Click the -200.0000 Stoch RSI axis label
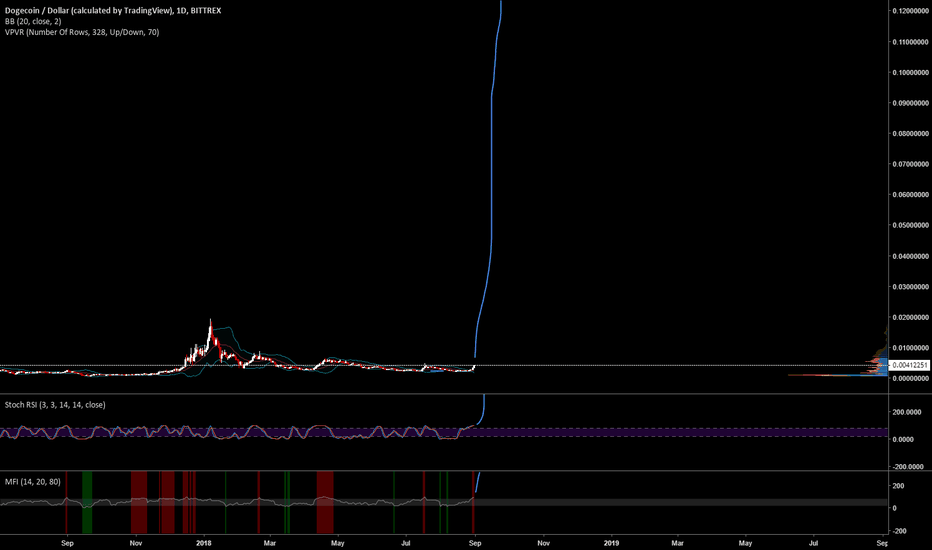Image resolution: width=932 pixels, height=550 pixels. tap(907, 467)
